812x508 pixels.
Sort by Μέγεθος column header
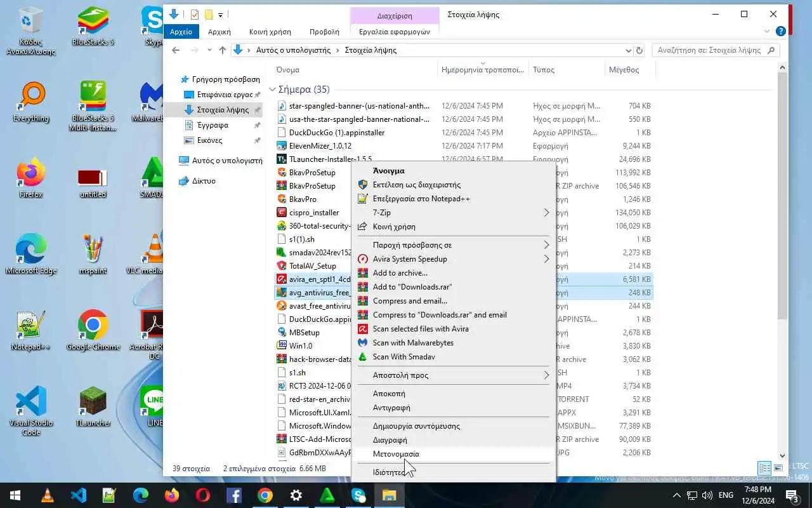tap(630, 70)
